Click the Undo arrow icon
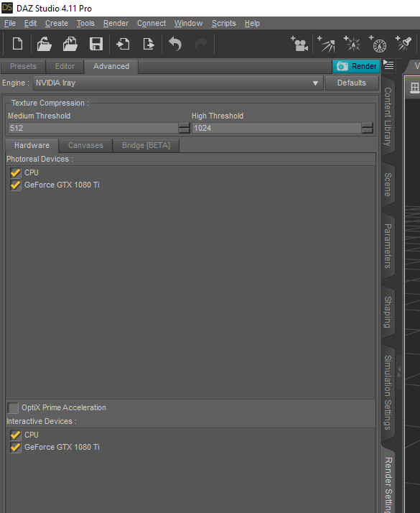The height and width of the screenshot is (513, 420). 175,44
